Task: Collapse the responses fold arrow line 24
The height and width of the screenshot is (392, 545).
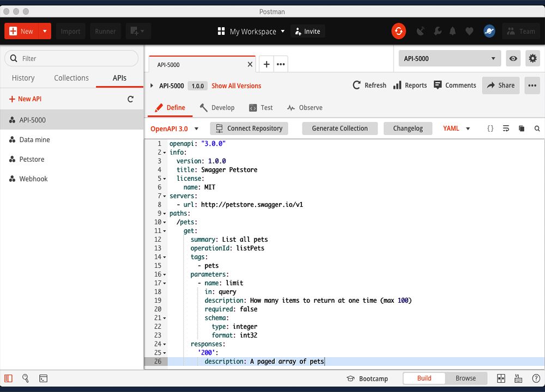Action: [165, 345]
